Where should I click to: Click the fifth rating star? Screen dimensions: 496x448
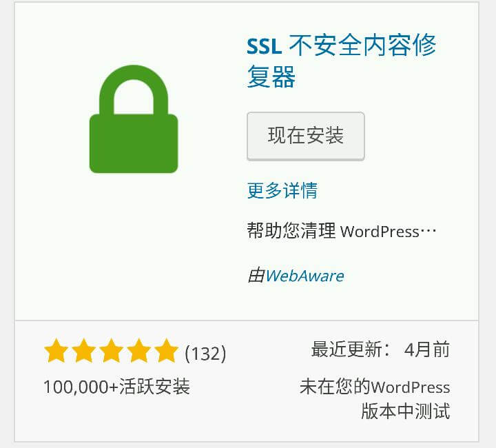click(167, 350)
